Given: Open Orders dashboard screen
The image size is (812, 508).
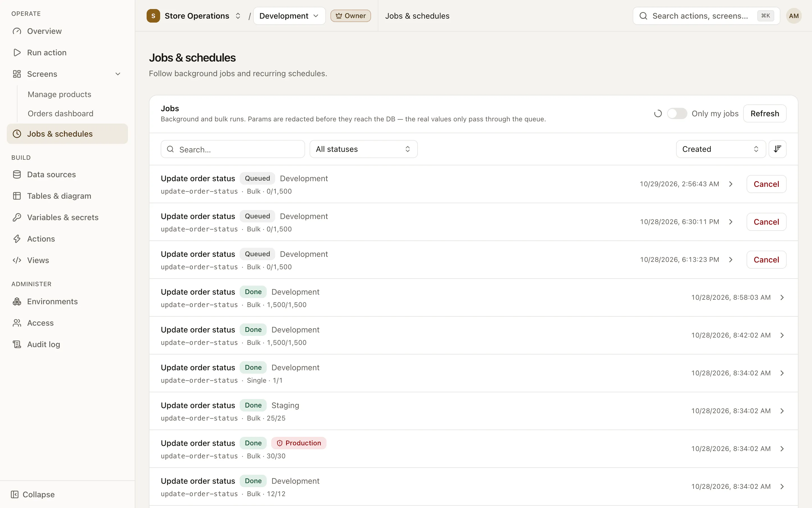Looking at the screenshot, I should point(60,113).
